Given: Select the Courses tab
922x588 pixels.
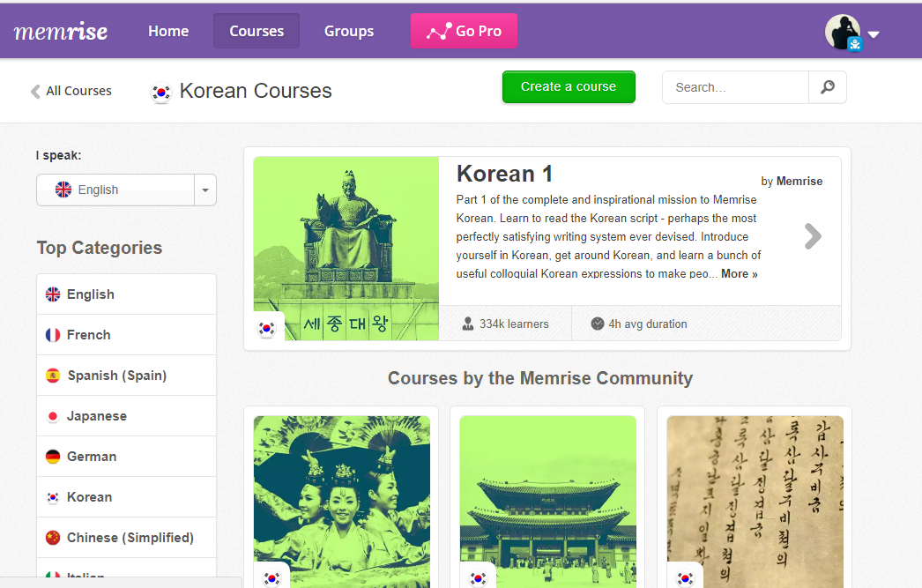Looking at the screenshot, I should (257, 31).
